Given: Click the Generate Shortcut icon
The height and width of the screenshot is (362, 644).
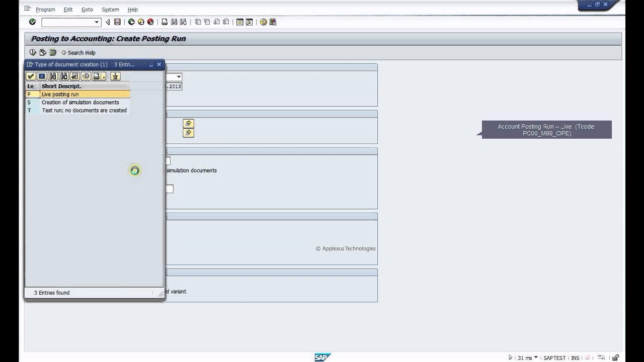Looking at the screenshot, I should 249,22.
